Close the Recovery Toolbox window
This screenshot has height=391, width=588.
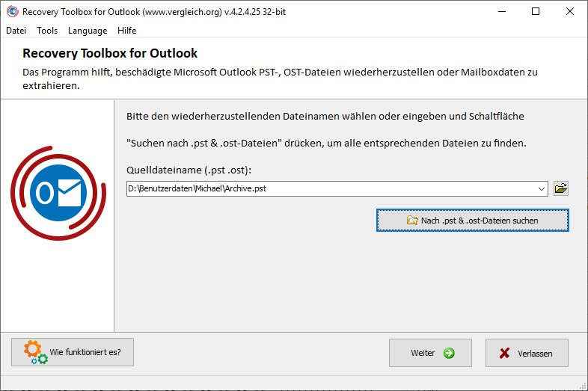click(x=569, y=12)
